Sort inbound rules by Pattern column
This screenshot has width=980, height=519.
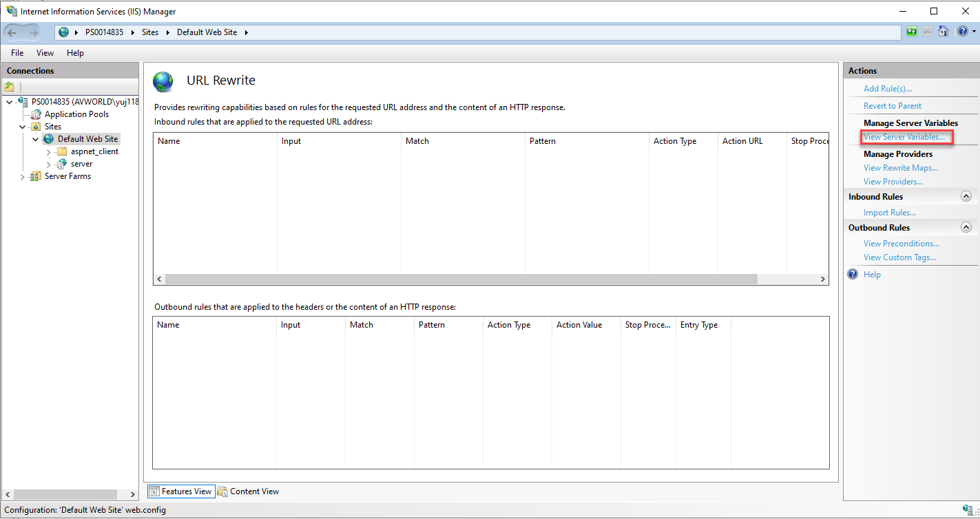[x=587, y=141]
